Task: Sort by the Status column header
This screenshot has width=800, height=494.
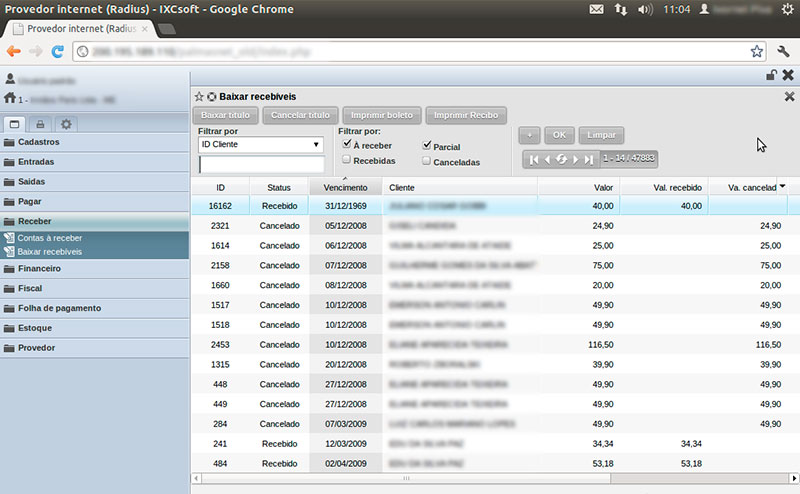Action: click(x=279, y=188)
